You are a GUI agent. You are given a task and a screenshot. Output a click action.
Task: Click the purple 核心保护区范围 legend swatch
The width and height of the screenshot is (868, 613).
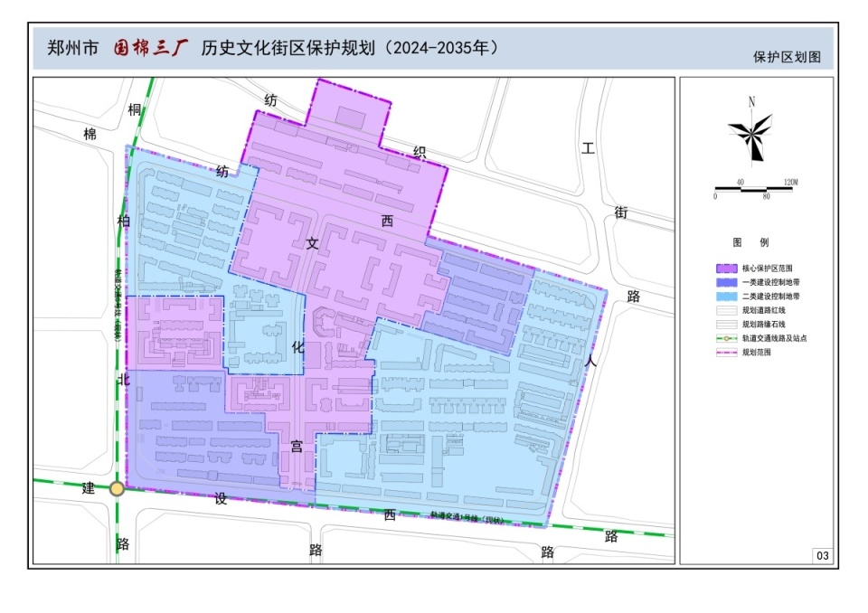[x=726, y=269]
